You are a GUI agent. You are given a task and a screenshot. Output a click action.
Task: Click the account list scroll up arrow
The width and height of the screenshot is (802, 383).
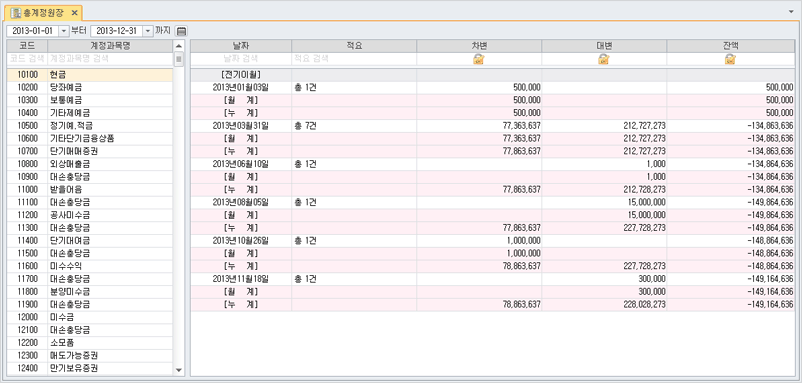click(x=179, y=47)
